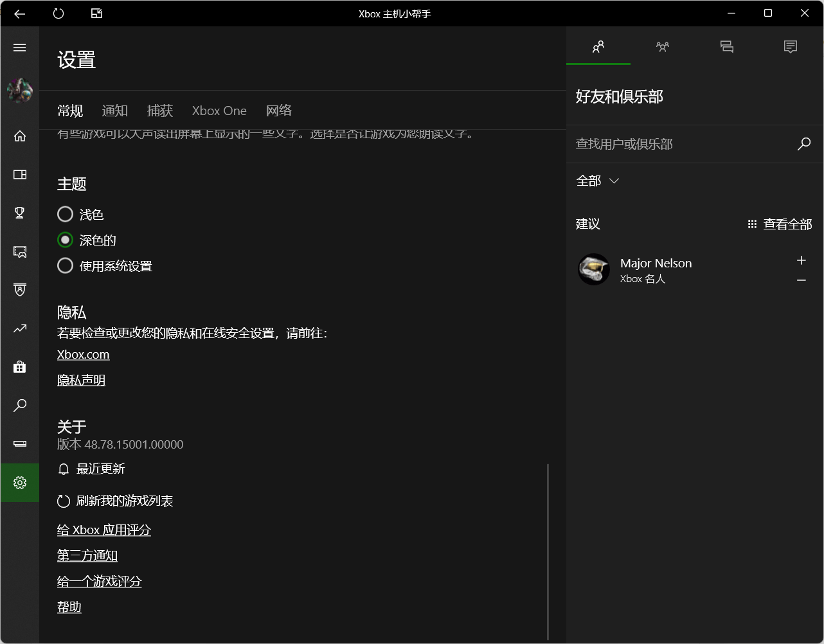Open the Messages panel tab icon
Viewport: 824px width, 644px height.
(727, 46)
